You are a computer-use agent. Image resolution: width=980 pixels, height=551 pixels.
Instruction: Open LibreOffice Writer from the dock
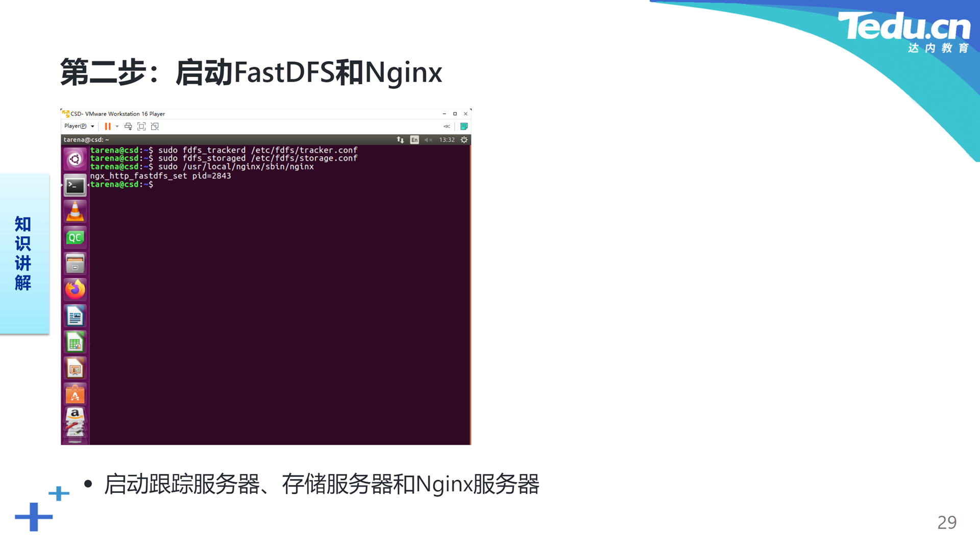coord(75,316)
